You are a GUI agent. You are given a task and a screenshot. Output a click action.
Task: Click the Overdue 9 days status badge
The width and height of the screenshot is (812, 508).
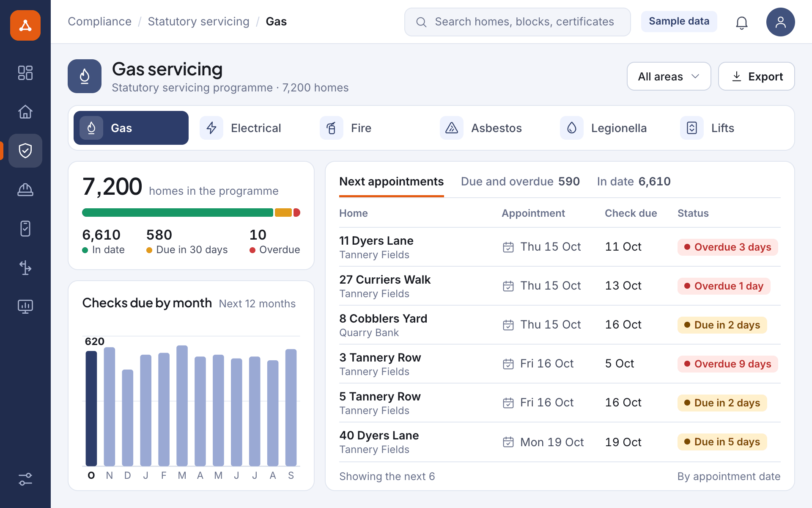click(727, 364)
